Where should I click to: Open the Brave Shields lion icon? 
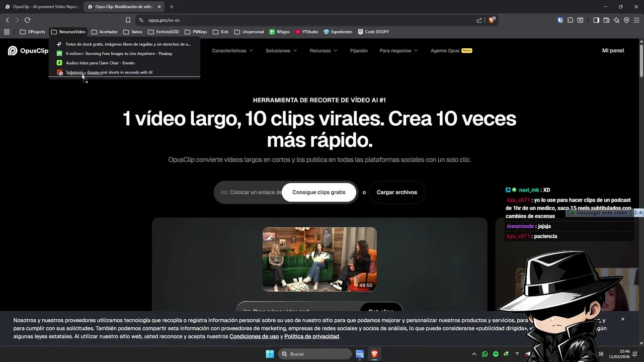[492, 20]
